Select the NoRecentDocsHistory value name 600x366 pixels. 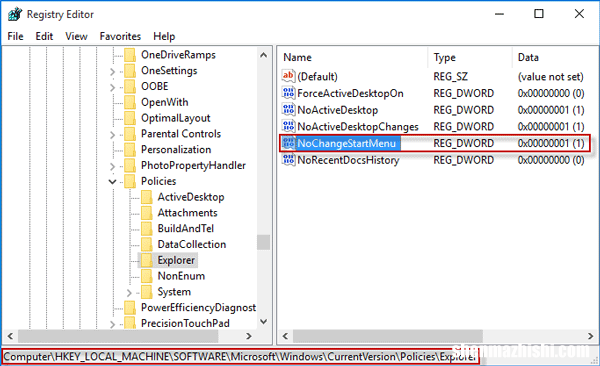pos(348,160)
